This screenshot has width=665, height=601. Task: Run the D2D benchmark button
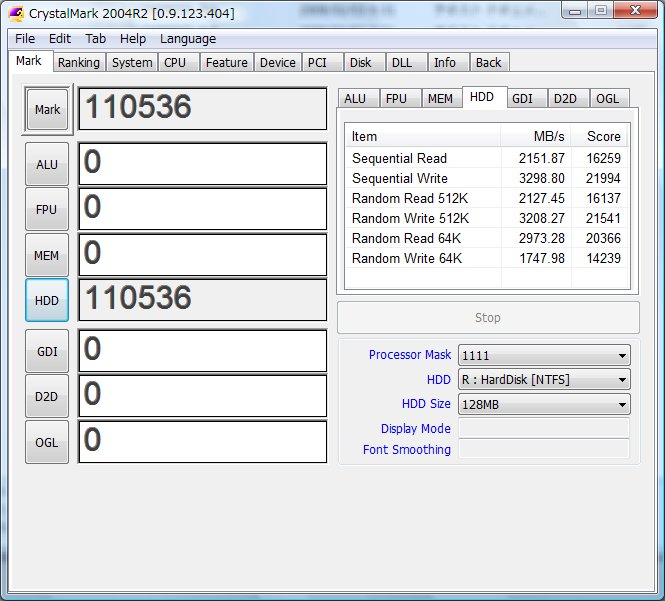47,397
